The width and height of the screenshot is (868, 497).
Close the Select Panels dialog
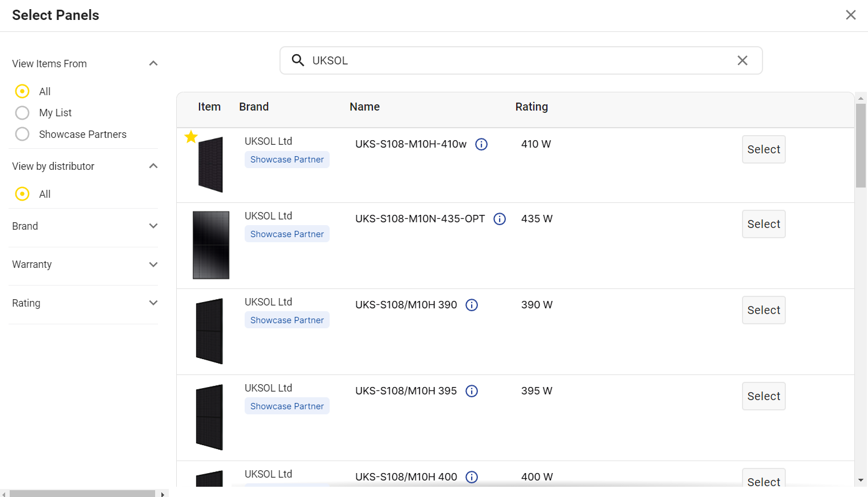click(850, 15)
